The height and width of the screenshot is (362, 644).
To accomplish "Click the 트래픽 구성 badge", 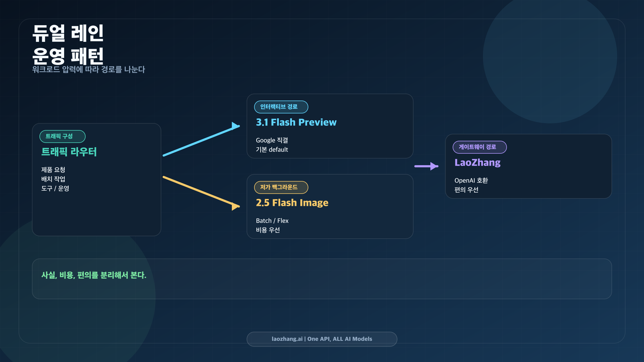I will coord(62,136).
